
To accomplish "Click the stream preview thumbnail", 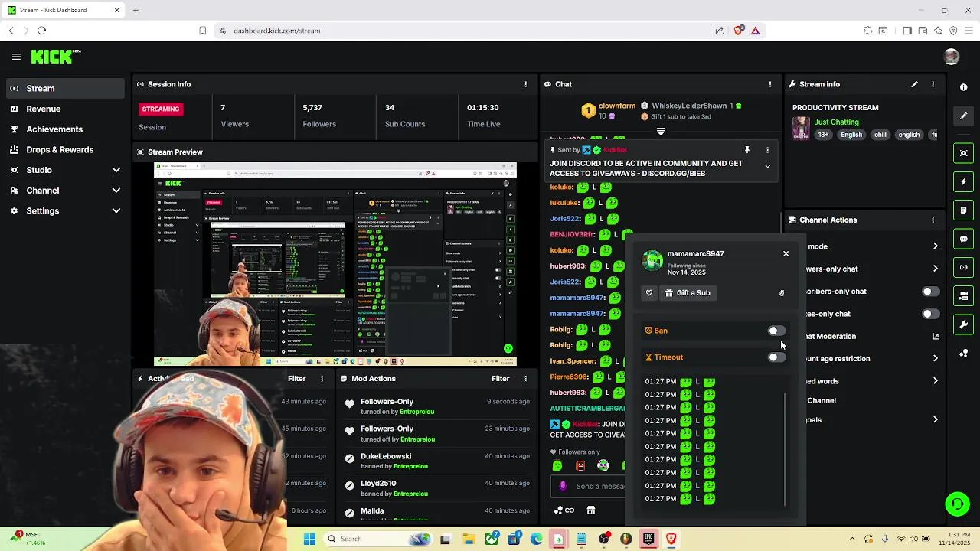I will (x=335, y=264).
